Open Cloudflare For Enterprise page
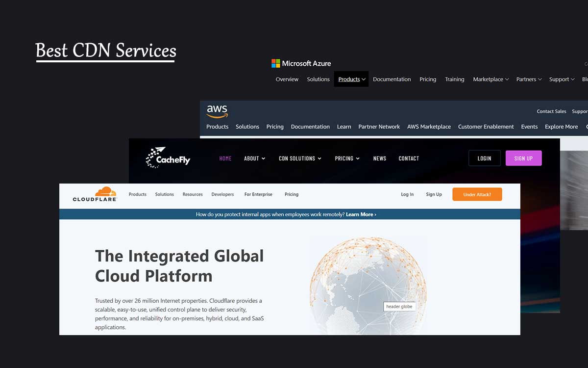The image size is (588, 368). tap(258, 194)
